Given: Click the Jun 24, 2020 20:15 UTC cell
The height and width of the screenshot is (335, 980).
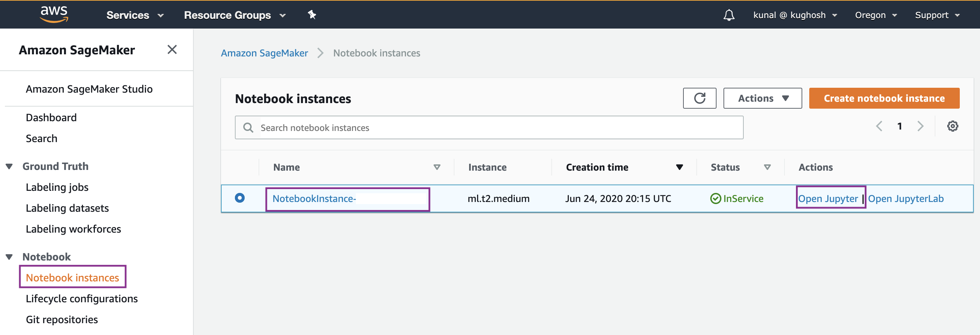Looking at the screenshot, I should pos(618,198).
